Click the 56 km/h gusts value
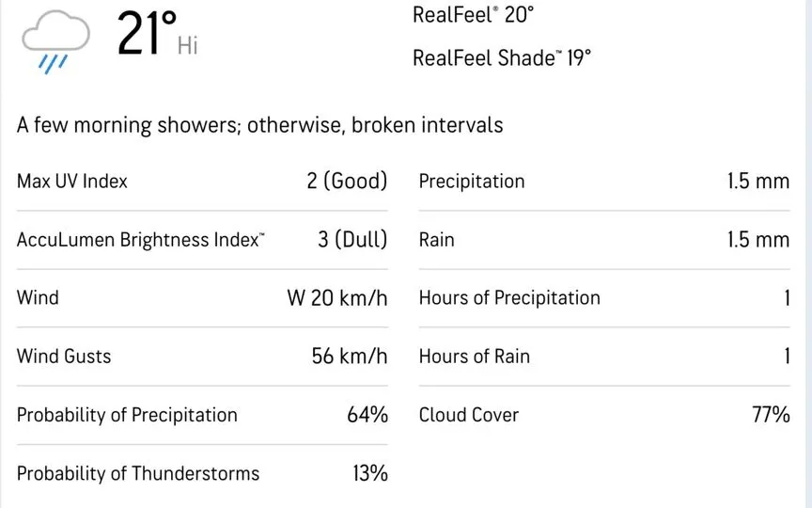 point(350,357)
